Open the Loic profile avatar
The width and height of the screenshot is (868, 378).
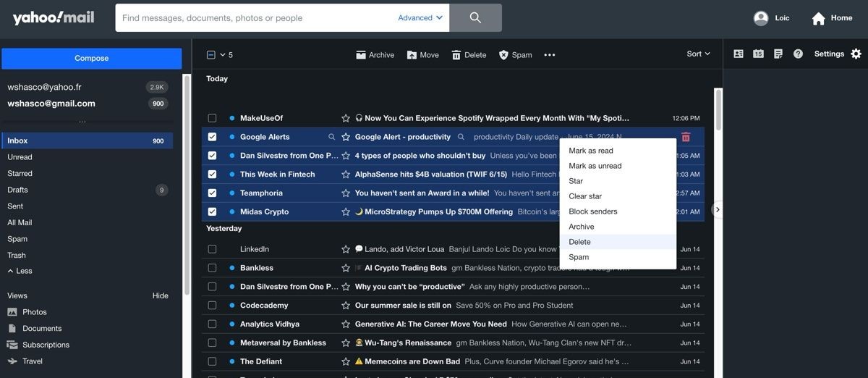tap(761, 18)
